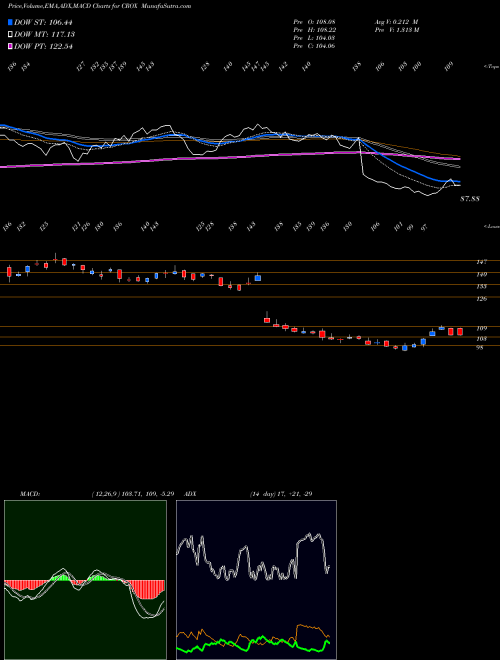Image resolution: width=500 pixels, height=660 pixels.
Task: Click the 'Pre O: 108.08' value
Action: pos(314,21)
